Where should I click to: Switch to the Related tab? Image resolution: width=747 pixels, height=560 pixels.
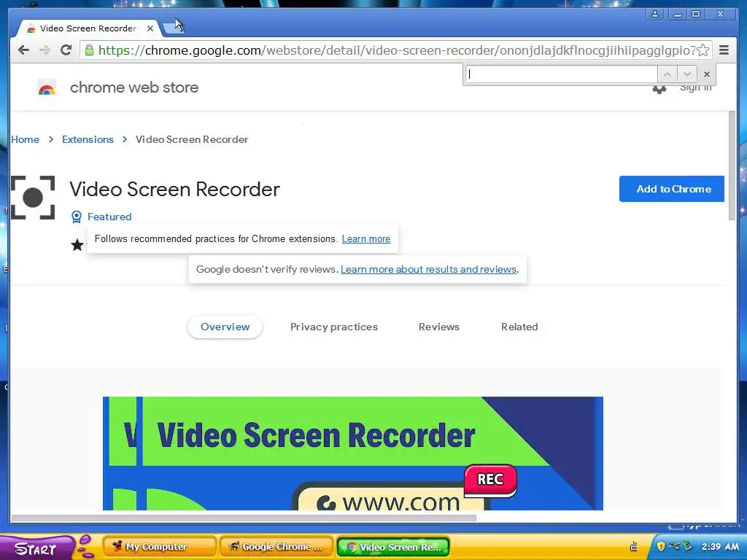click(x=519, y=327)
